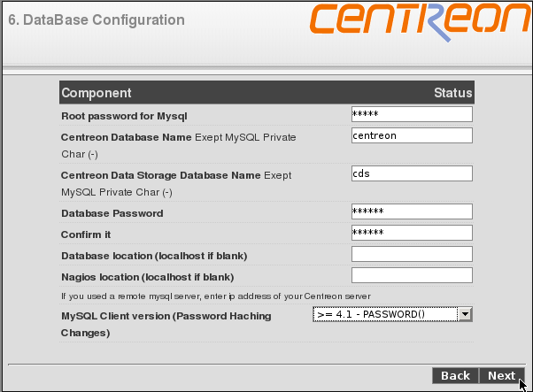This screenshot has height=392, width=533.
Task: Click the Centreon logo
Action: (x=421, y=22)
